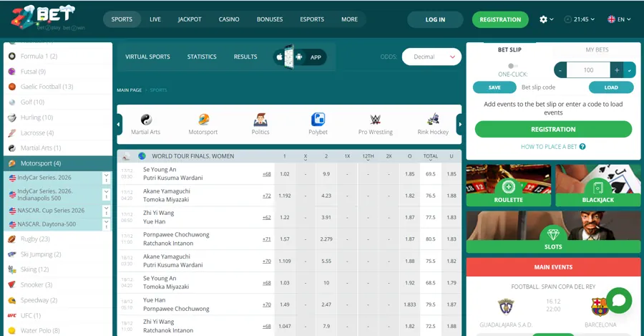Switch to the MY BETS tab
Viewport: 644px width, 336px height.
coord(597,49)
